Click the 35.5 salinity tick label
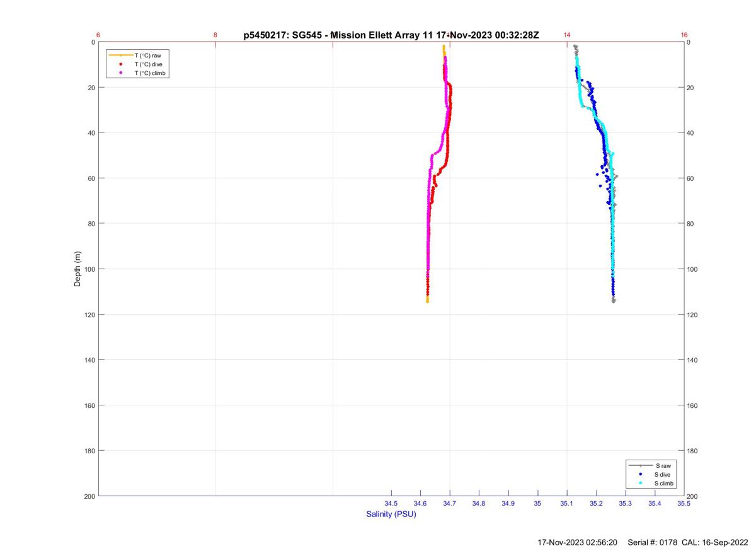The width and height of the screenshot is (756, 558). coord(684,504)
